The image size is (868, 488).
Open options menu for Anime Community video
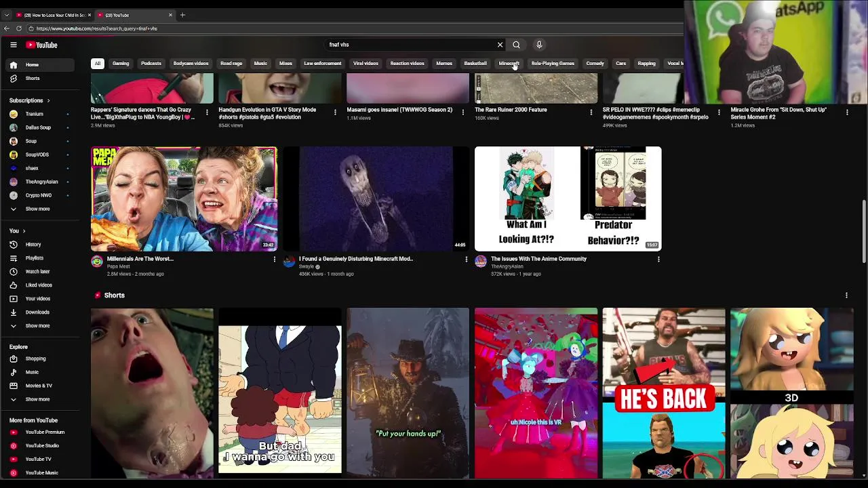tap(658, 259)
